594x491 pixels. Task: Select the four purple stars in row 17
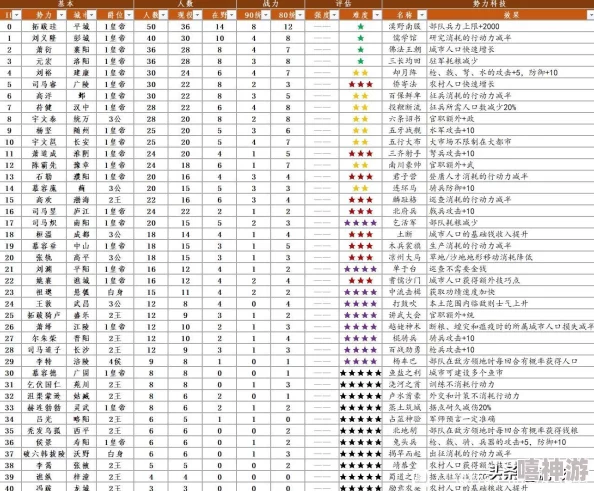coord(361,223)
